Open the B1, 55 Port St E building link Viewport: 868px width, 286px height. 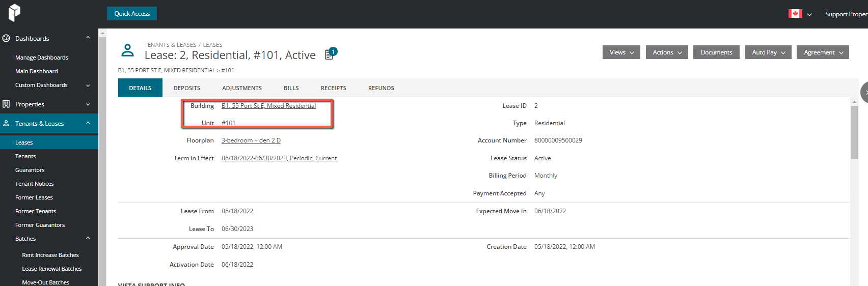coord(268,106)
